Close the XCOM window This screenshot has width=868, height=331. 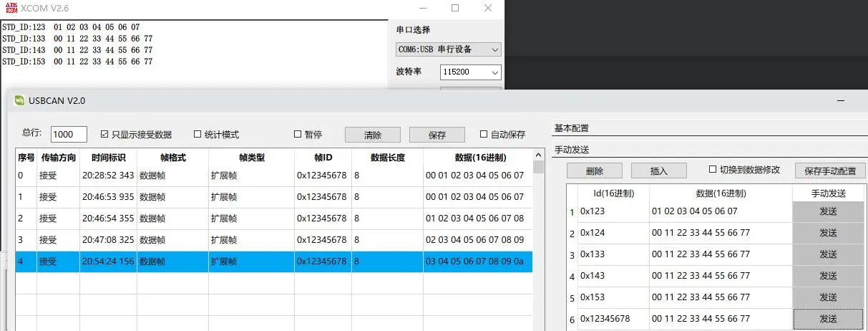(488, 8)
